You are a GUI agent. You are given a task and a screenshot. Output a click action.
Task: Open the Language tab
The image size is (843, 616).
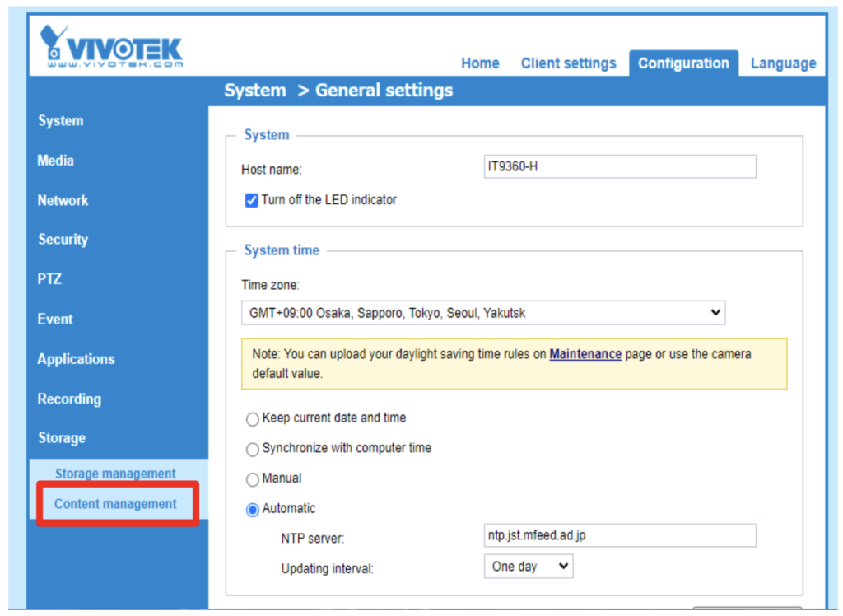coord(784,63)
